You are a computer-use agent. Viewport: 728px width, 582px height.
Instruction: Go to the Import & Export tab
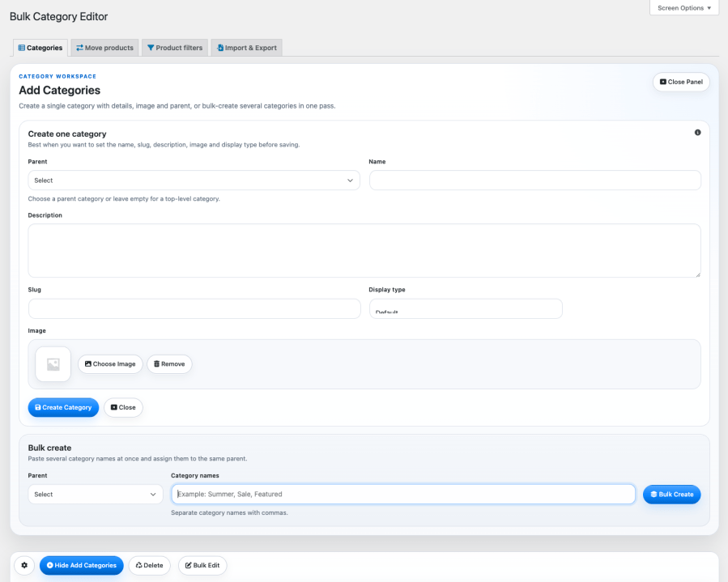pyautogui.click(x=246, y=48)
